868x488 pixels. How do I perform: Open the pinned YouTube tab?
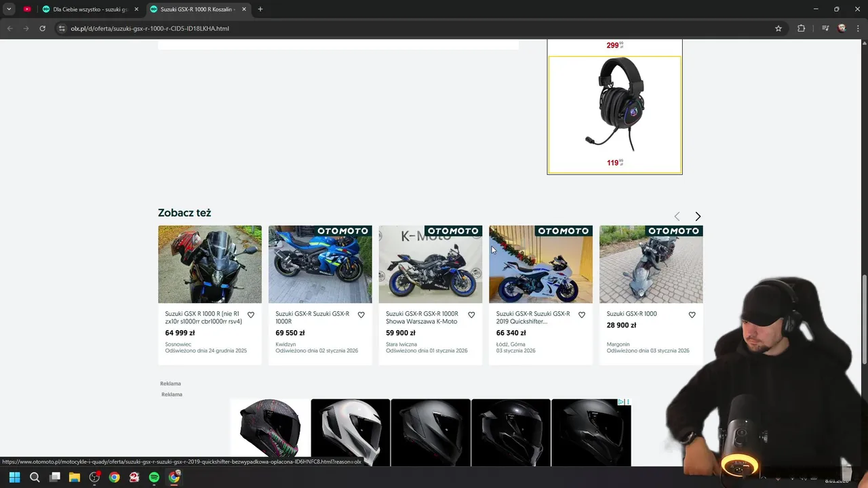click(27, 9)
